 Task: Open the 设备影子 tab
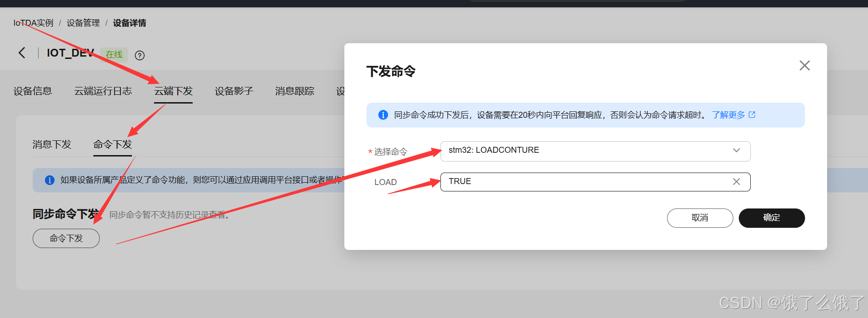[x=234, y=91]
